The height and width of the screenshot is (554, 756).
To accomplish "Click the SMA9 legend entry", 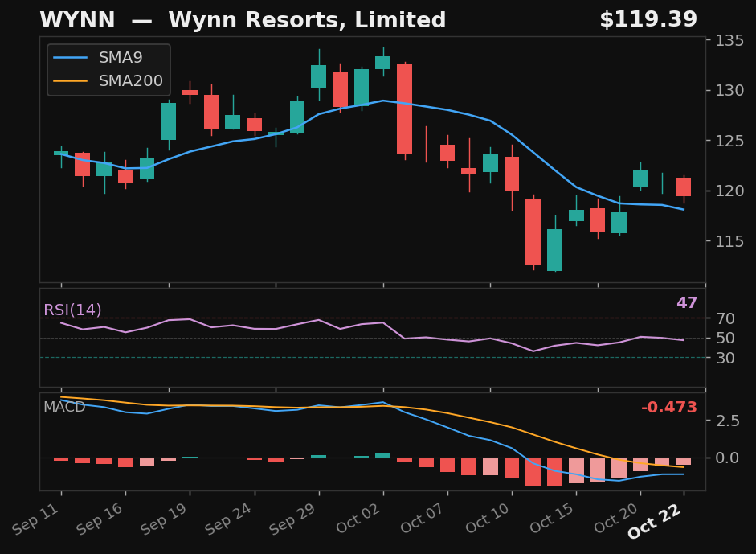I will click(x=98, y=57).
